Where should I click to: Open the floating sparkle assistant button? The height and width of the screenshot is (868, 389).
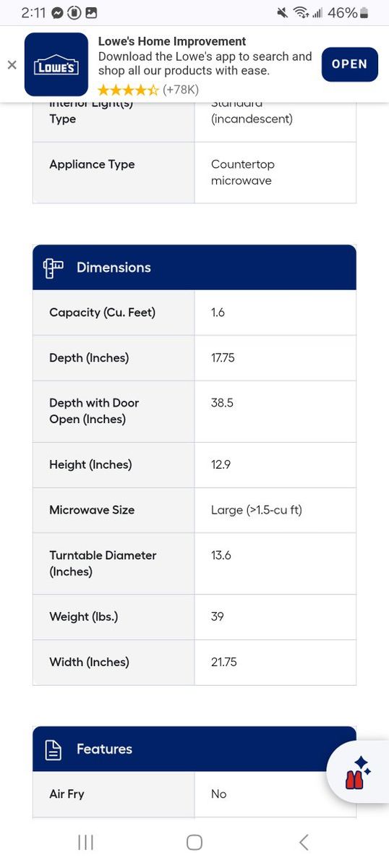(358, 773)
